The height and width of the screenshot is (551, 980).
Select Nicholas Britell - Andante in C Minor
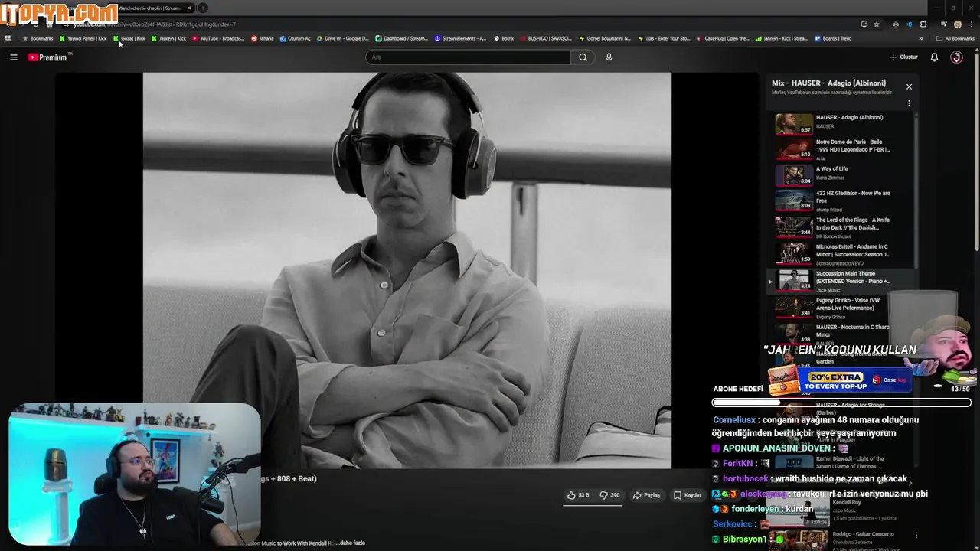coord(840,254)
